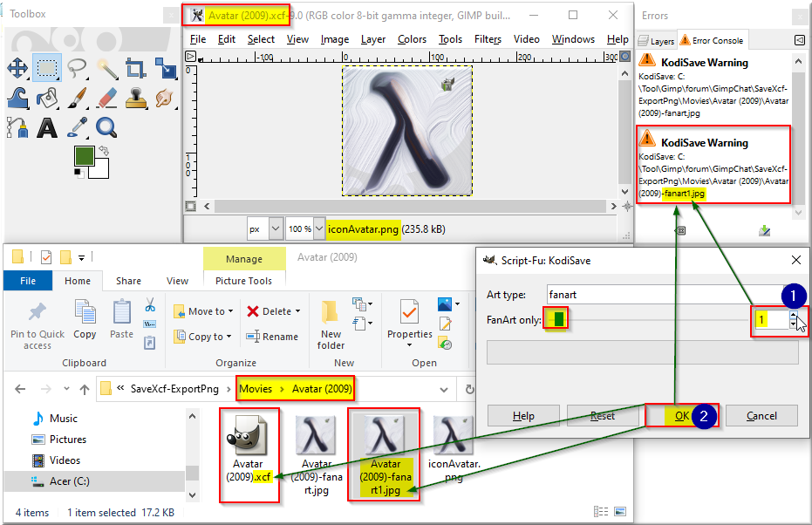
Task: Select the Zoom magnifier tool
Action: pyautogui.click(x=106, y=127)
